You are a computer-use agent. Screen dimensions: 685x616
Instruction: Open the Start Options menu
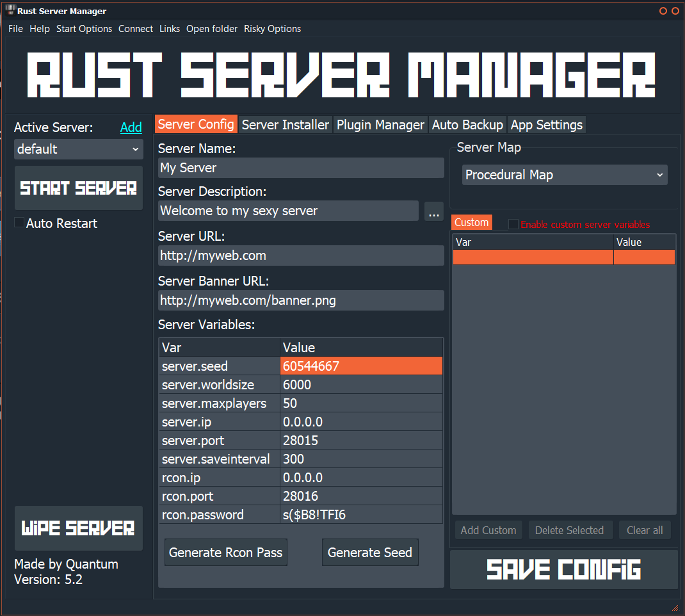pos(85,29)
